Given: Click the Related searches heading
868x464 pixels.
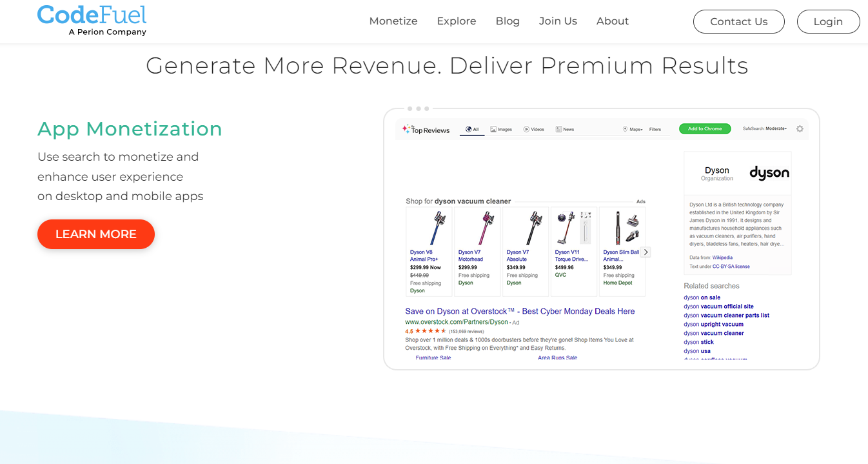Looking at the screenshot, I should click(x=711, y=286).
